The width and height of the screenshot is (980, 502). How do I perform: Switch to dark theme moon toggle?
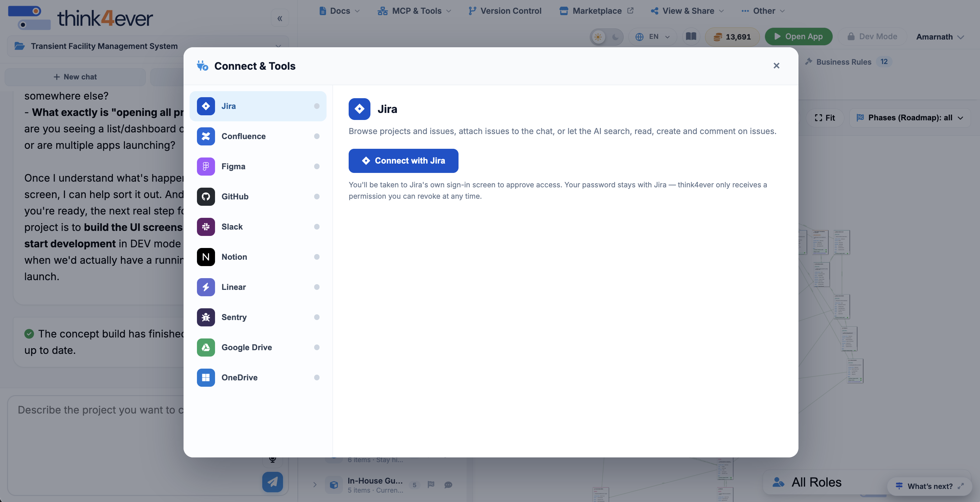[x=615, y=37]
